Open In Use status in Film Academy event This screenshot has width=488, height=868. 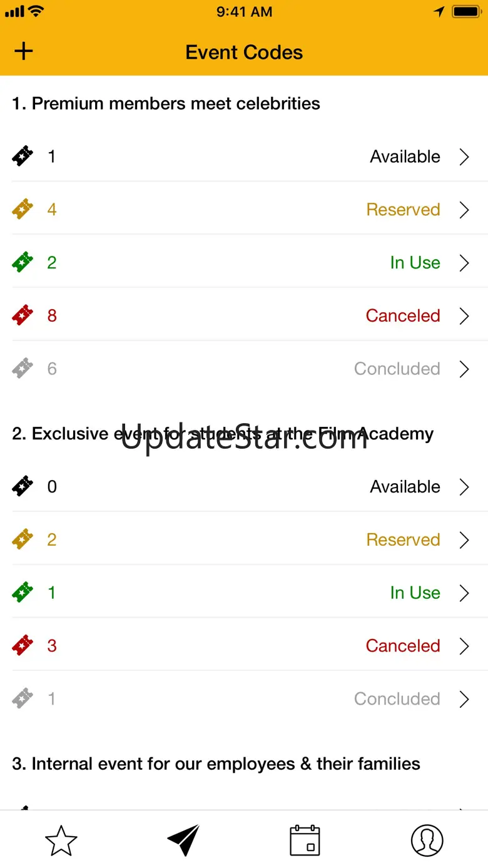(x=415, y=593)
